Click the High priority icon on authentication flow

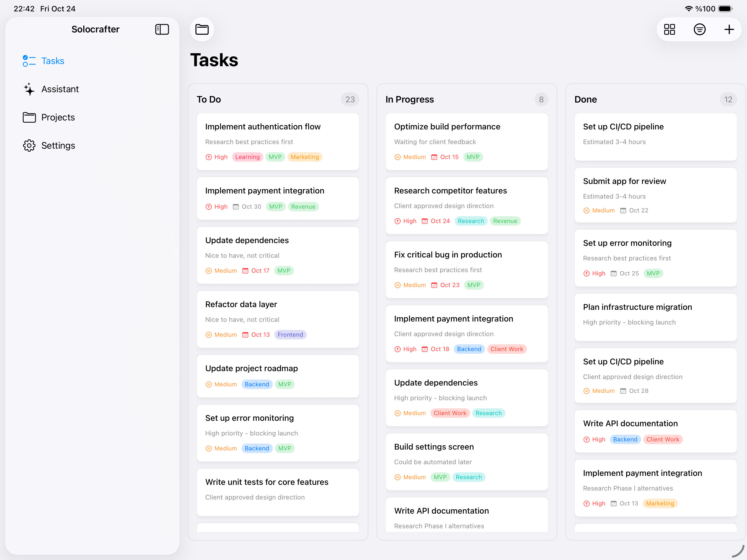coord(208,157)
